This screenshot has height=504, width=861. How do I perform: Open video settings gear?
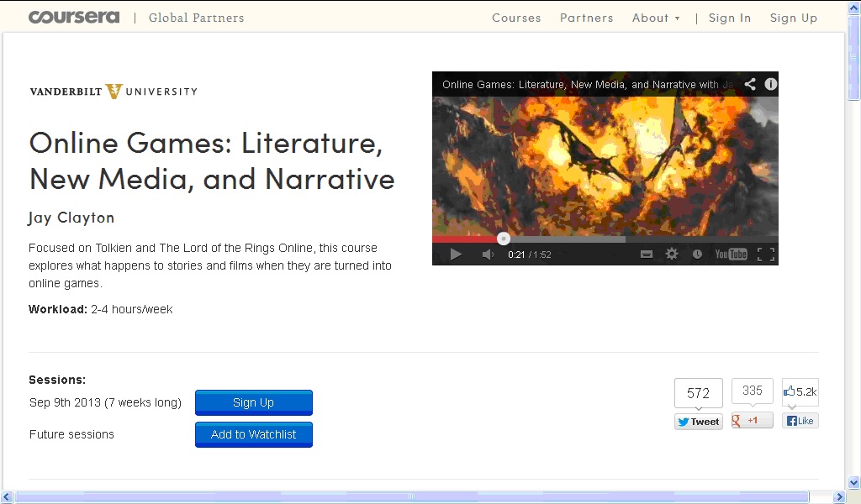(x=672, y=255)
